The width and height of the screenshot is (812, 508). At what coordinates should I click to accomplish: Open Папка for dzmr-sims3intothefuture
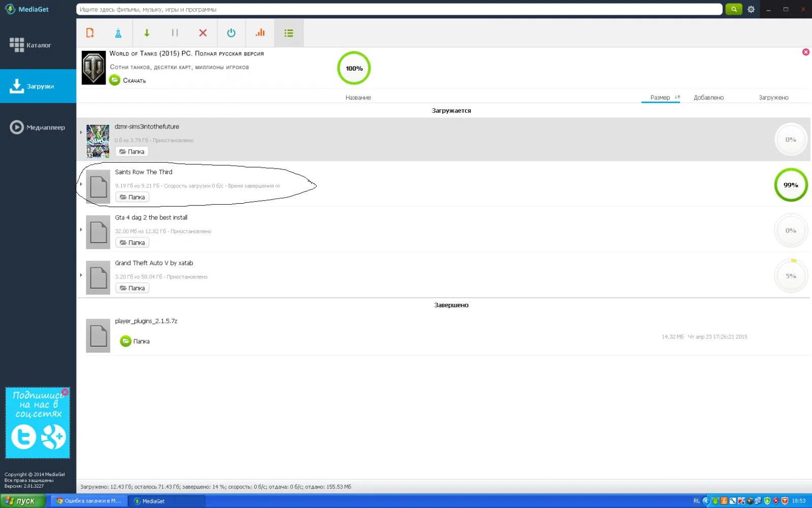click(132, 151)
